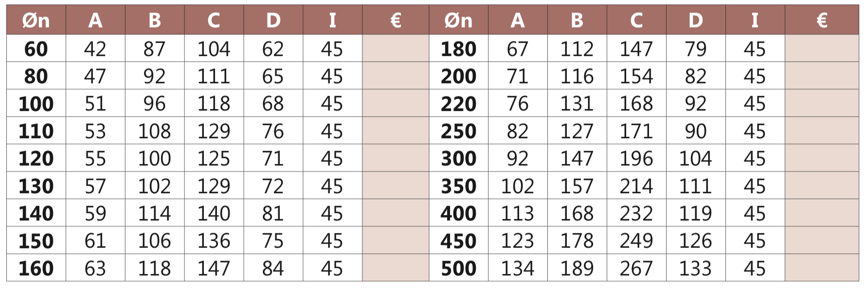Image resolution: width=868 pixels, height=289 pixels.
Task: Click value 42 in row 60
Action: (95, 49)
